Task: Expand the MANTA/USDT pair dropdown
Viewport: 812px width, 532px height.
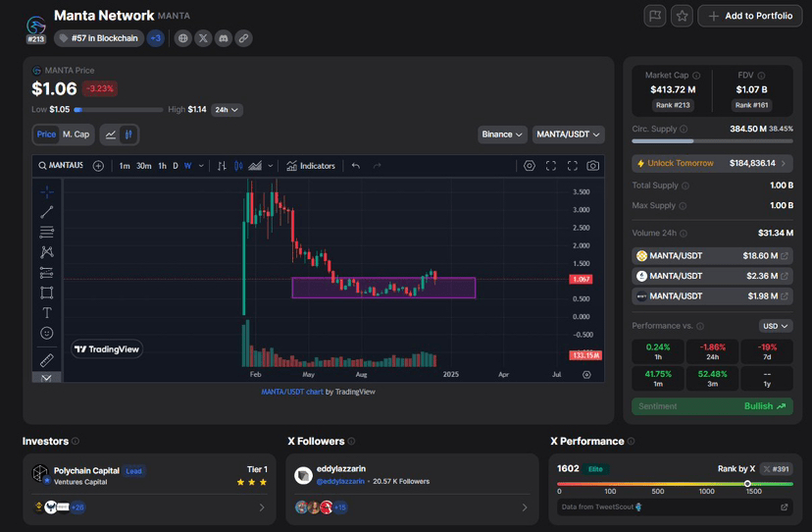Action: click(x=569, y=134)
